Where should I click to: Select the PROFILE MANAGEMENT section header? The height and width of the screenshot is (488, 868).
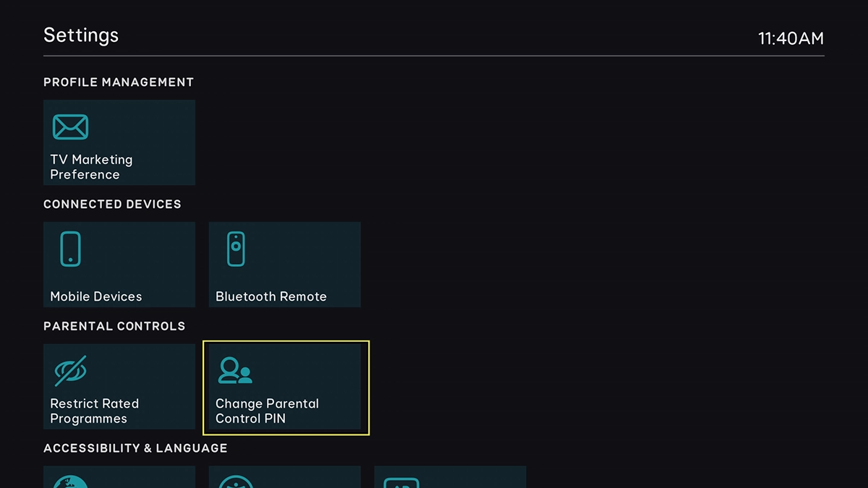click(x=118, y=82)
